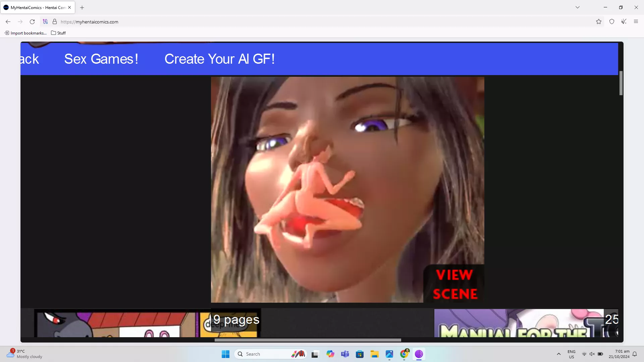Image resolution: width=644 pixels, height=362 pixels.
Task: Bookmark this page with the star icon
Action: tap(599, 22)
